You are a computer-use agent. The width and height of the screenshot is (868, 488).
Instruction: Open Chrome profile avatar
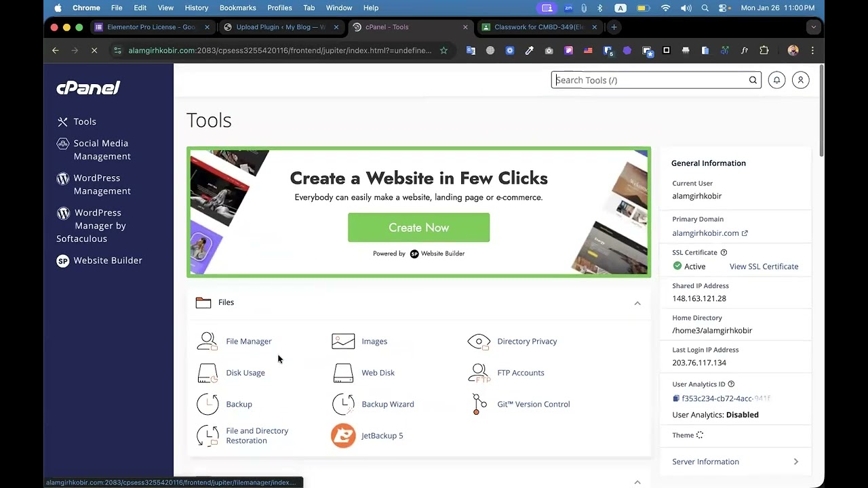[x=793, y=50]
